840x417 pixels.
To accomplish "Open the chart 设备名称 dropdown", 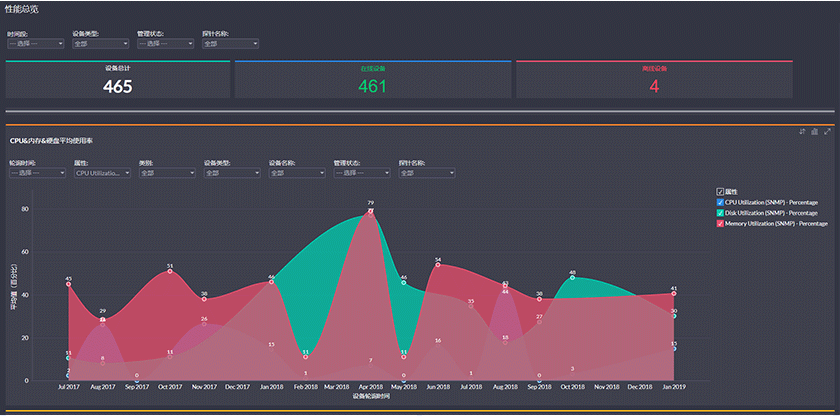I will (x=296, y=173).
